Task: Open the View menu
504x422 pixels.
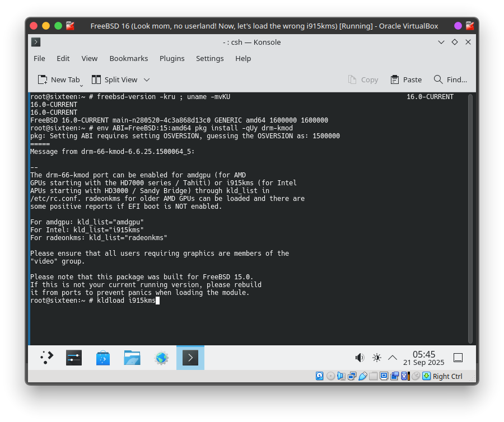Action: click(90, 58)
